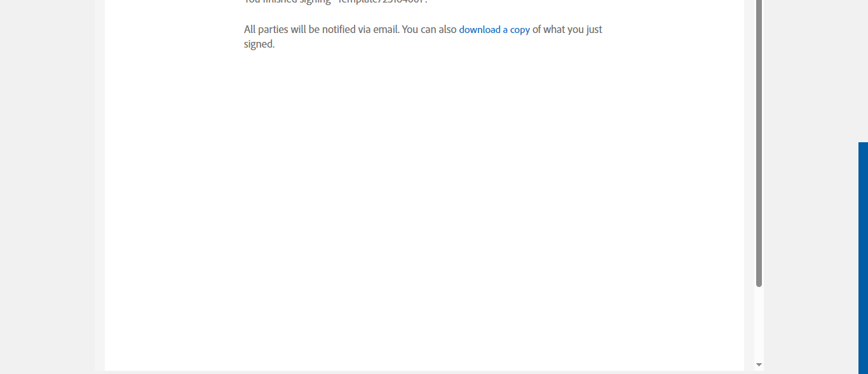Click the scrollbar track below the thumb
This screenshot has width=868, height=374.
click(759, 324)
